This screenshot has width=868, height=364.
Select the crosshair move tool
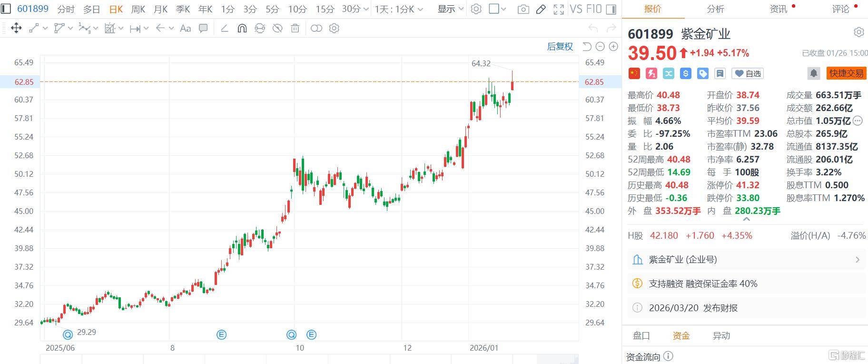tap(16, 29)
